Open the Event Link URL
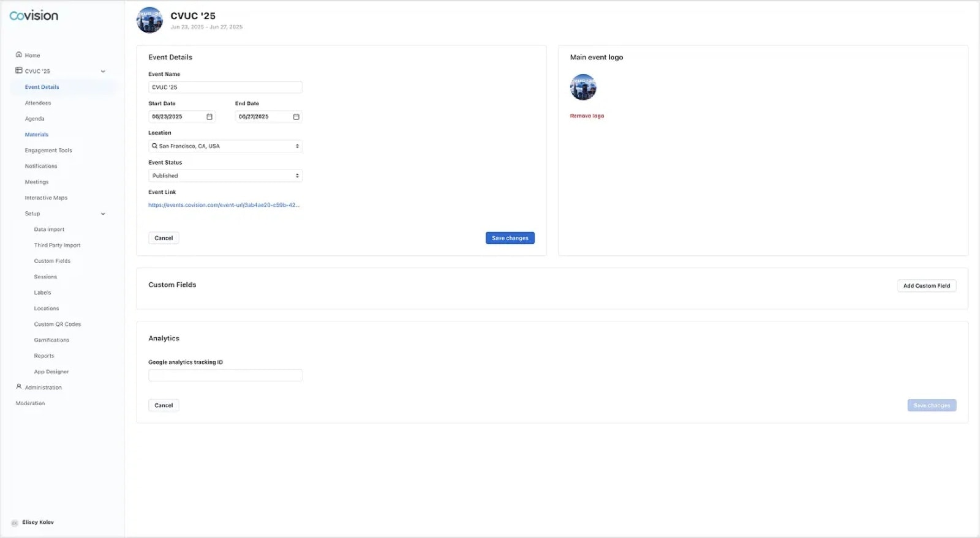Image resolution: width=980 pixels, height=538 pixels. point(224,205)
